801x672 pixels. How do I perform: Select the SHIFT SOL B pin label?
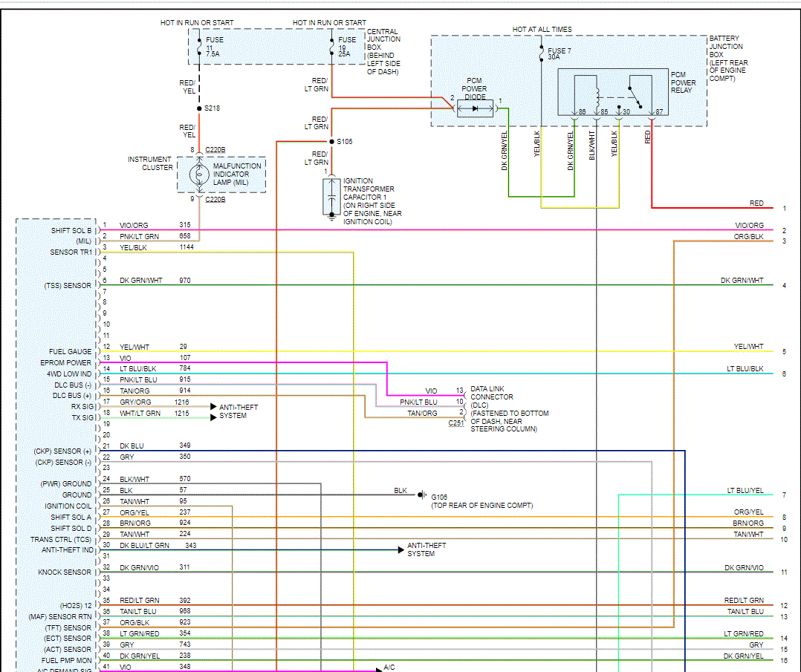pos(71,230)
